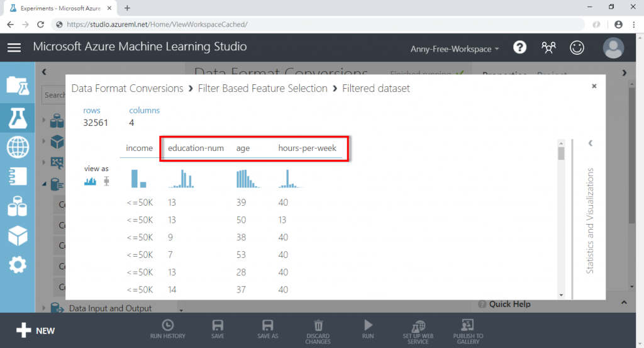Click hours-per-week histogram thumbnail

(291, 179)
